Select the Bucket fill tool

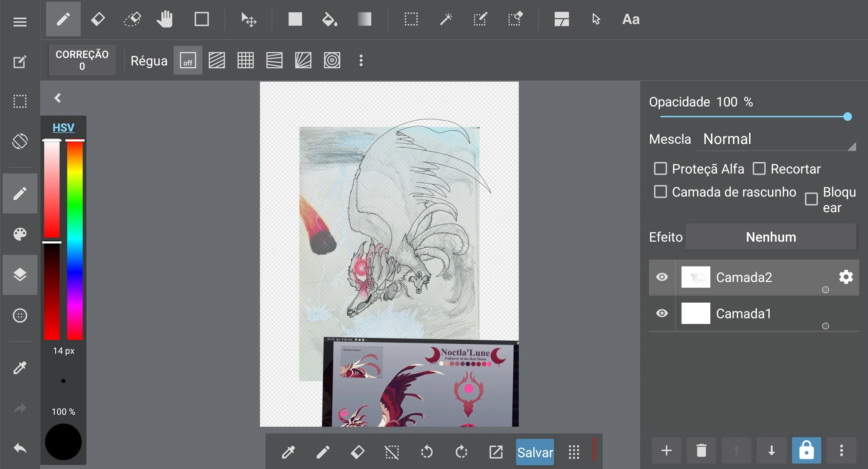click(x=329, y=19)
